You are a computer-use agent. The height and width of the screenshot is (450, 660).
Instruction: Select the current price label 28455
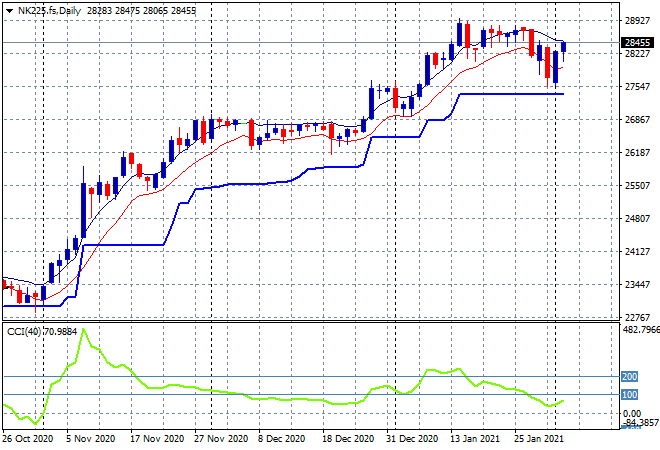637,43
